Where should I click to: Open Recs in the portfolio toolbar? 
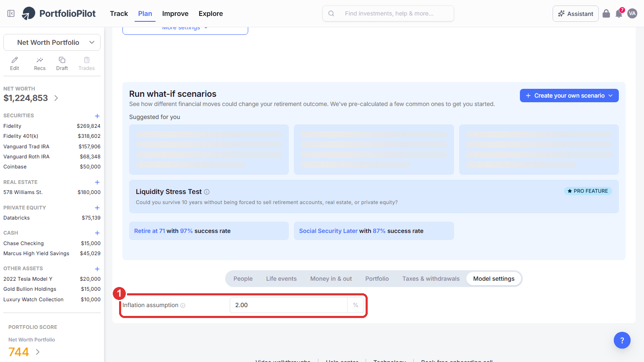40,64
